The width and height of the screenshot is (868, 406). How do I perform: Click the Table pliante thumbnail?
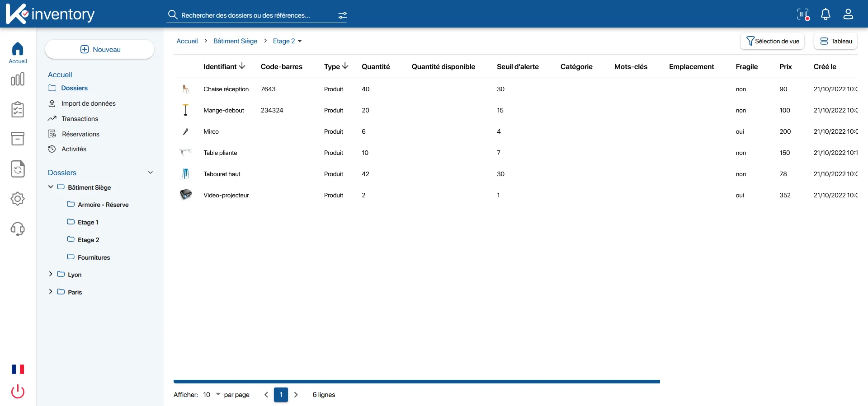pyautogui.click(x=185, y=153)
